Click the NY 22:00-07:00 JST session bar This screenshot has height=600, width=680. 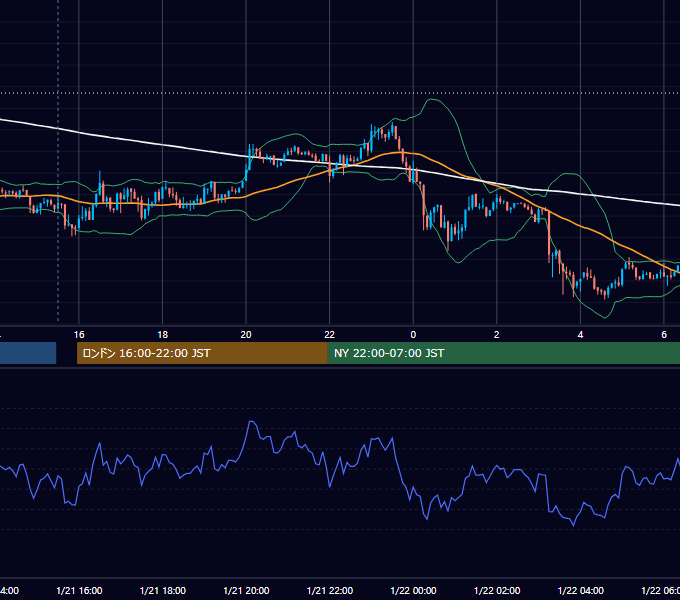[503, 353]
